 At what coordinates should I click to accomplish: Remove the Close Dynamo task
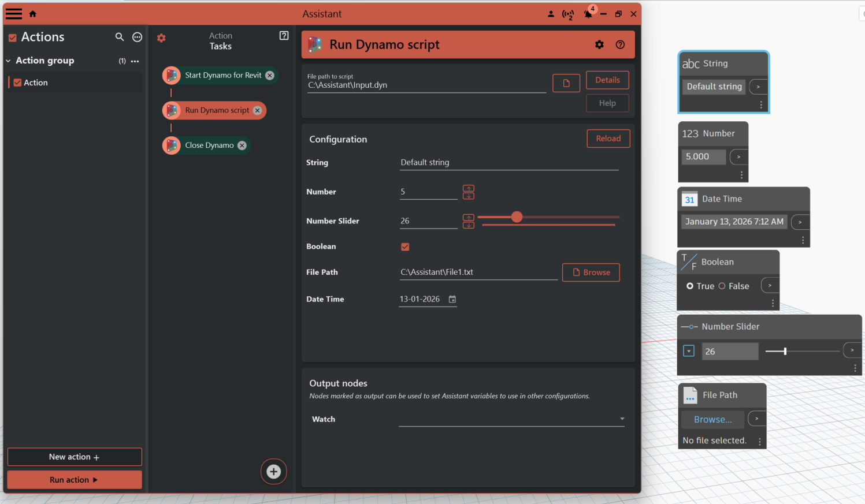[x=242, y=145]
